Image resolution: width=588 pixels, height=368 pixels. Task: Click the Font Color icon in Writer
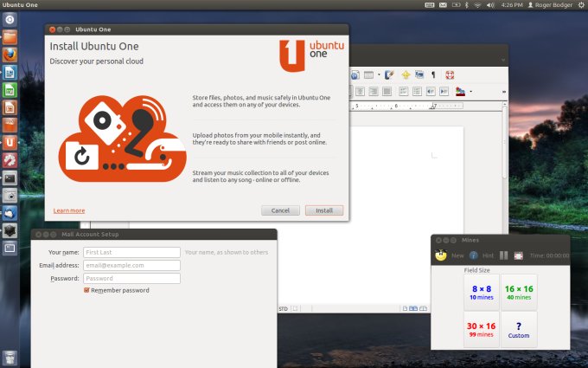461,91
